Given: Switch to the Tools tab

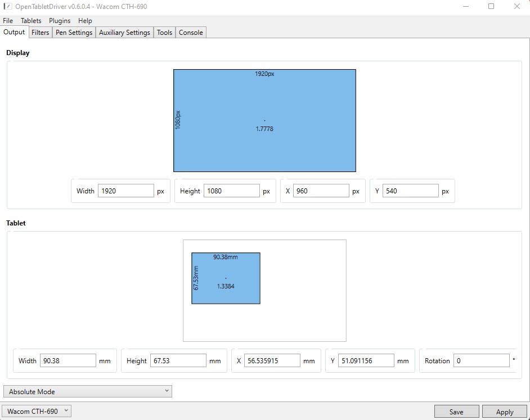Looking at the screenshot, I should pyautogui.click(x=165, y=33).
